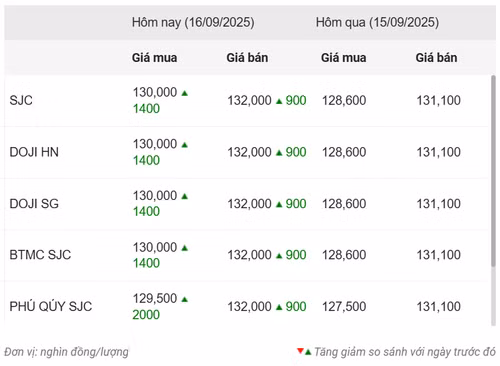The width and height of the screenshot is (500, 366).
Task: Click the 132,000 sell price in DOJI HN row
Action: click(x=249, y=152)
